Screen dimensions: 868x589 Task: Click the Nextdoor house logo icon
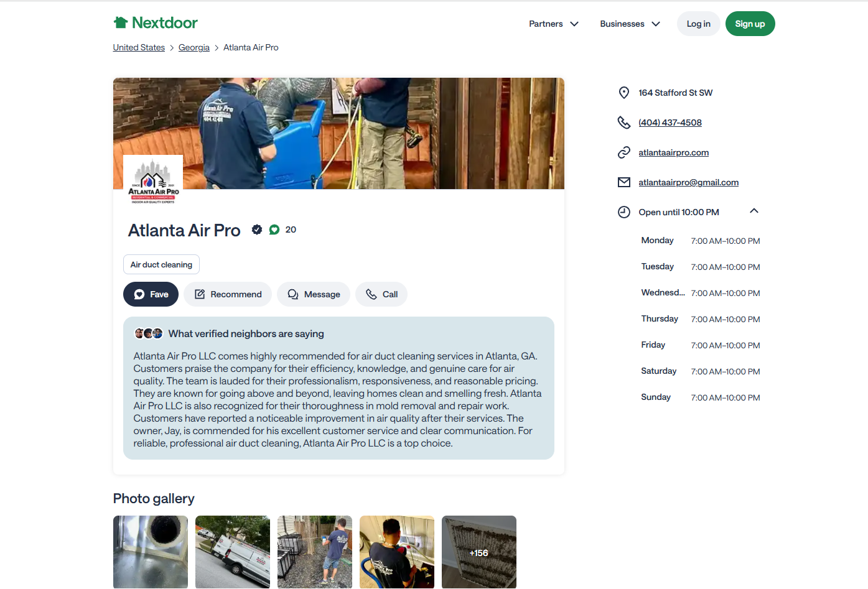121,22
